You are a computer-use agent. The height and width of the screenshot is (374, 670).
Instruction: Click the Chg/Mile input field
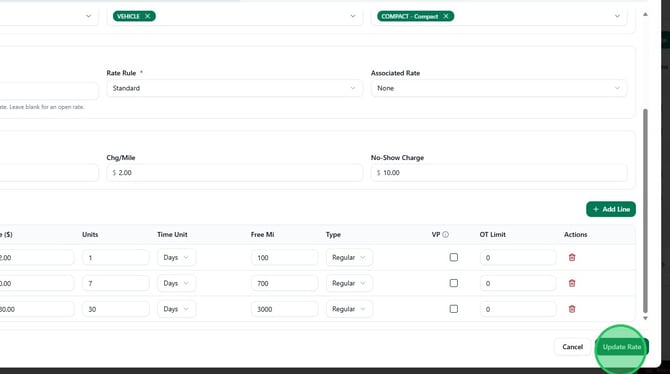234,173
